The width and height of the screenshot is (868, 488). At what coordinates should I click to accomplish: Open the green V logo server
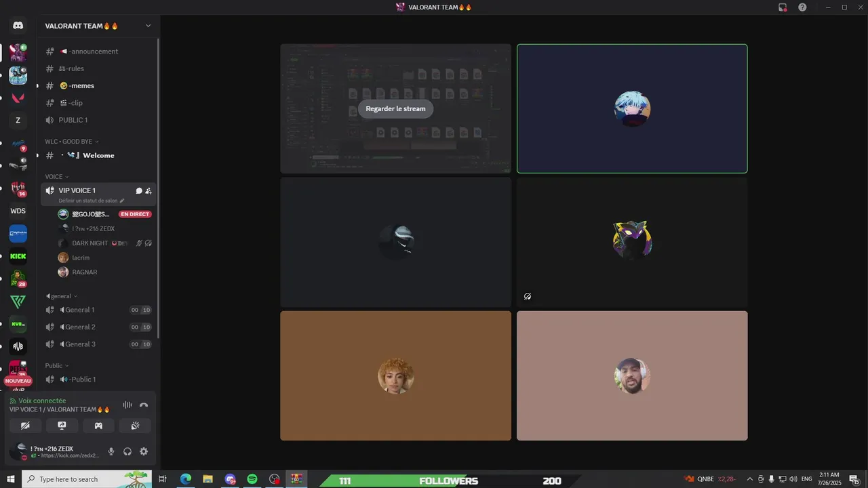point(18,302)
